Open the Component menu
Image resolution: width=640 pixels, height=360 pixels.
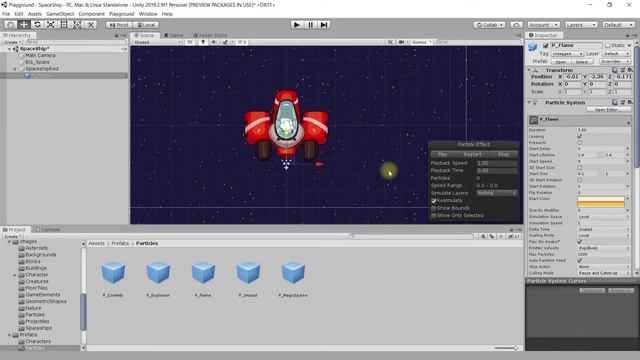(x=91, y=14)
